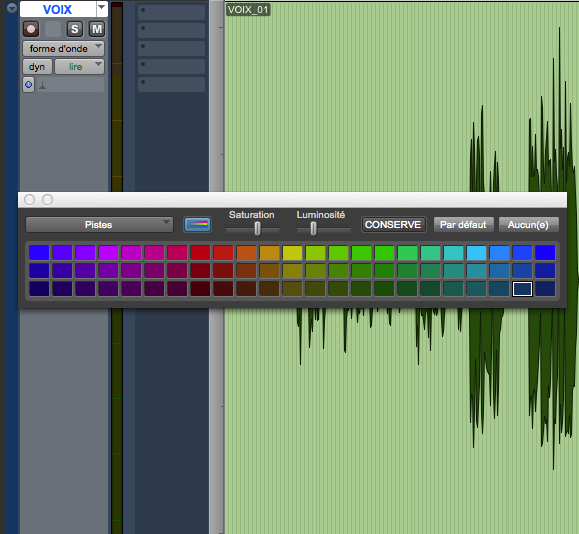Open the VOIX track name dropdown arrow
The width and height of the screenshot is (579, 534).
pyautogui.click(x=102, y=8)
